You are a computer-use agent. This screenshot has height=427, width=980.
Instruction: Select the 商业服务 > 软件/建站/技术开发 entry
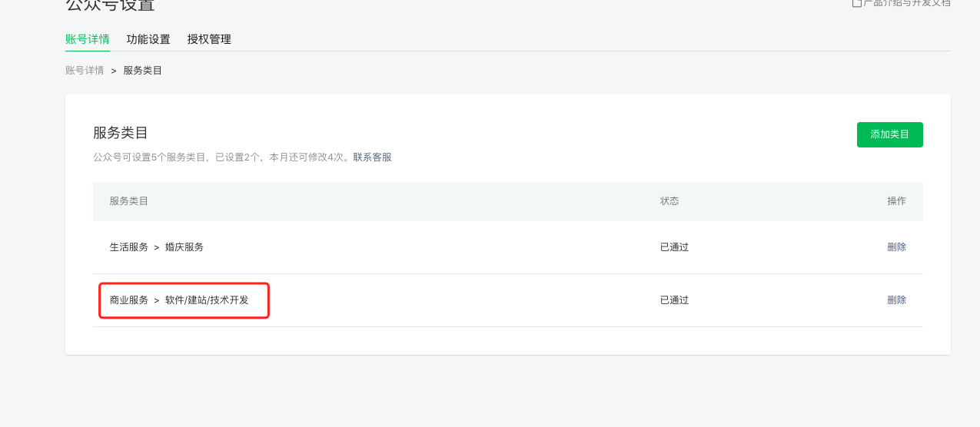pyautogui.click(x=179, y=300)
